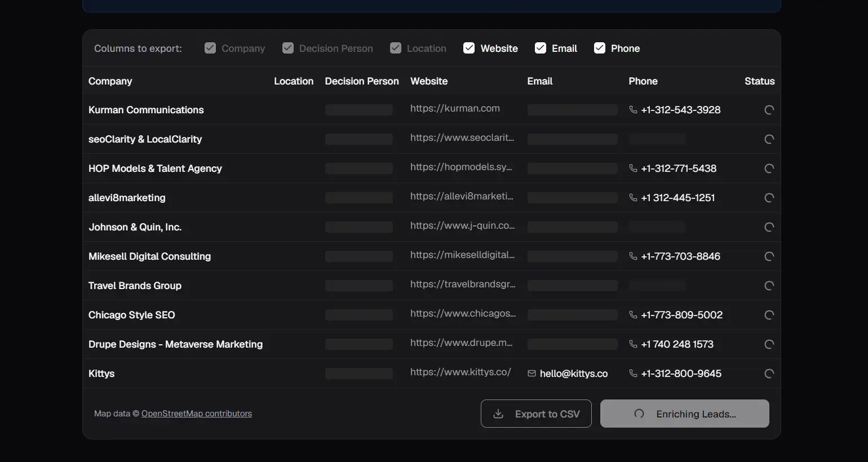Screen dimensions: 868x462
Task: Click phone icon in HOP Models row
Action: tap(633, 168)
